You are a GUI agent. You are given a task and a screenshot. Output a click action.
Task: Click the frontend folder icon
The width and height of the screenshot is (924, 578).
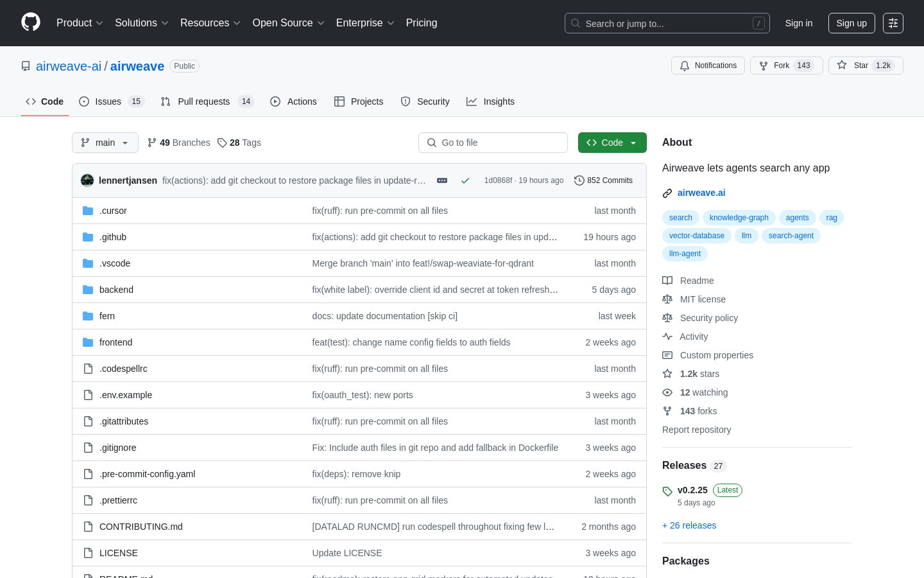pos(88,342)
